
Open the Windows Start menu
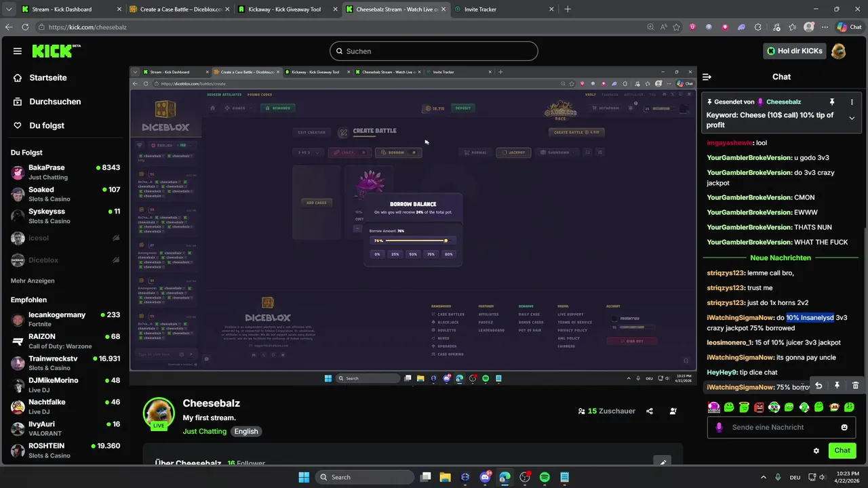pyautogui.click(x=304, y=477)
